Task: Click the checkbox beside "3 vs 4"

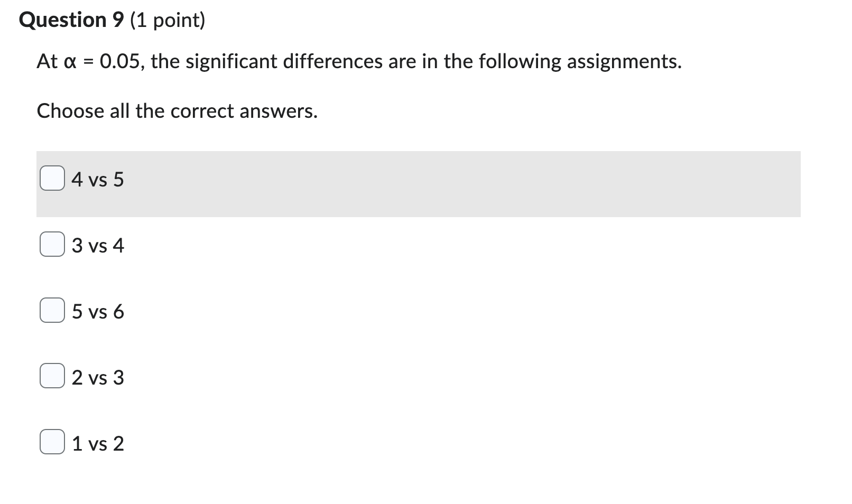Action: (x=52, y=245)
